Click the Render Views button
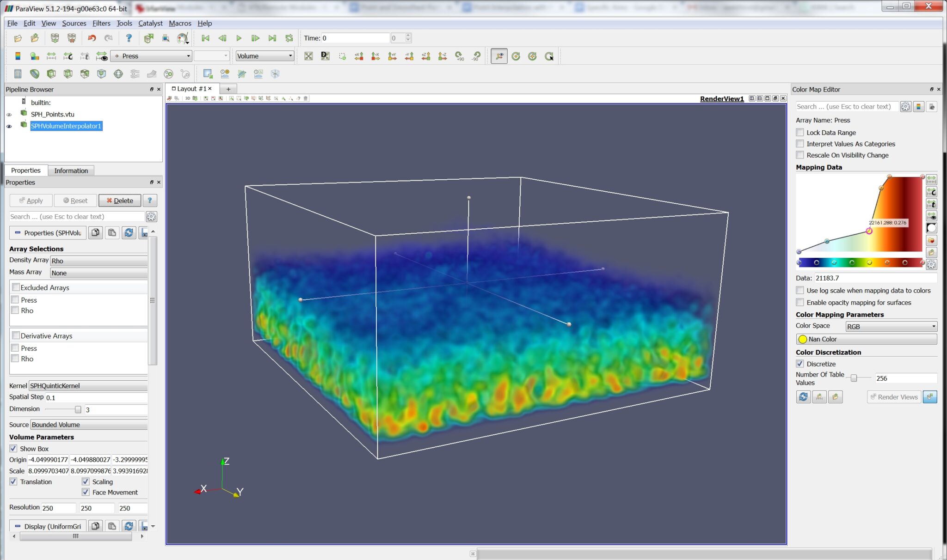 (893, 397)
